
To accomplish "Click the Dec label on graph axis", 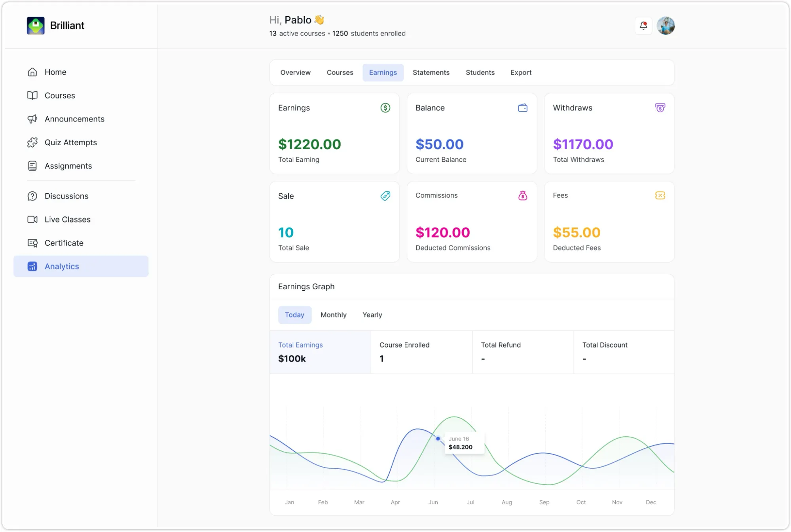I will [x=651, y=502].
